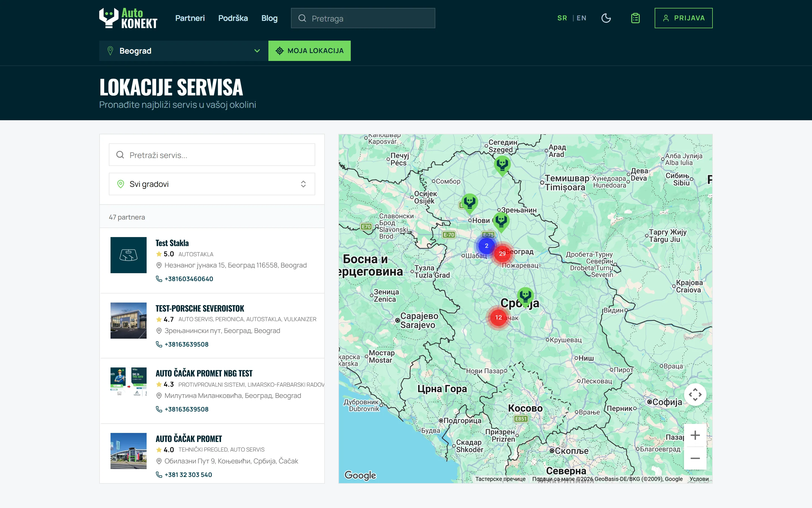Open the Partneri menu item

pyautogui.click(x=190, y=18)
